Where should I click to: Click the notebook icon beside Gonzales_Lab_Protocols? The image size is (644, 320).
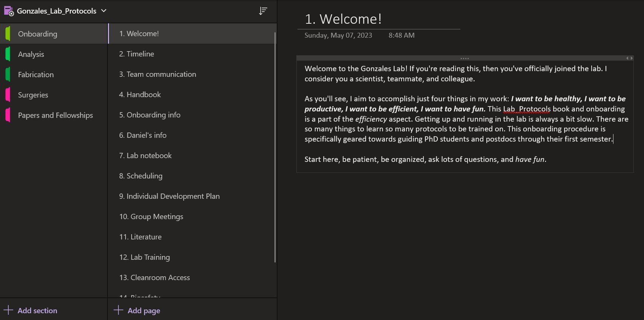point(9,11)
